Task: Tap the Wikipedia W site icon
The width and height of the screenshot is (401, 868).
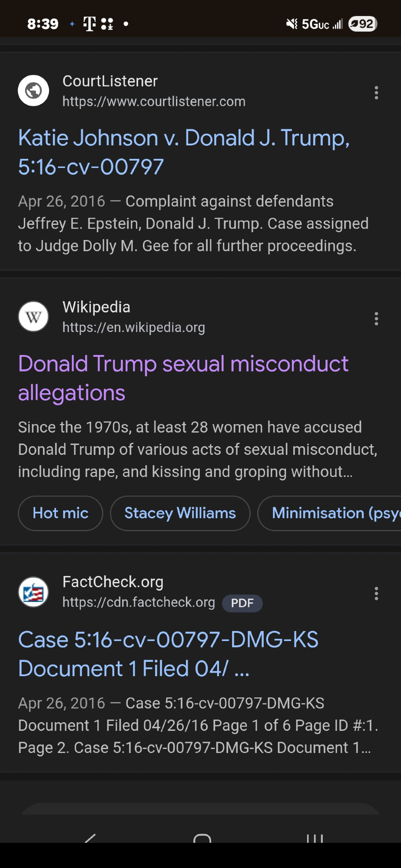Action: [33, 317]
